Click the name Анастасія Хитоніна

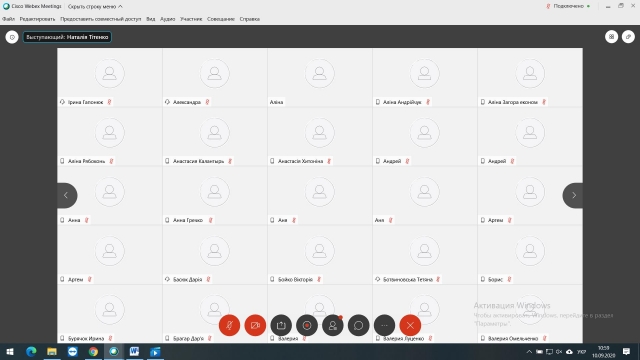pyautogui.click(x=300, y=161)
